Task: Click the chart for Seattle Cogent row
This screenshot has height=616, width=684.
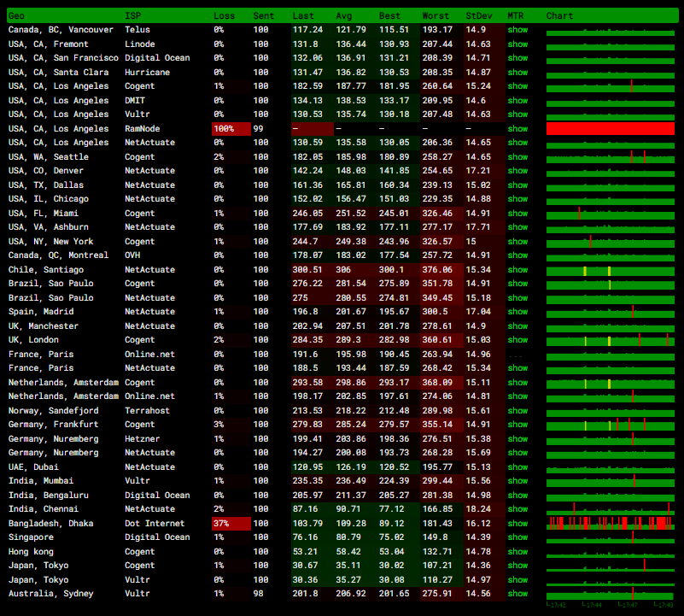Action: tap(611, 157)
